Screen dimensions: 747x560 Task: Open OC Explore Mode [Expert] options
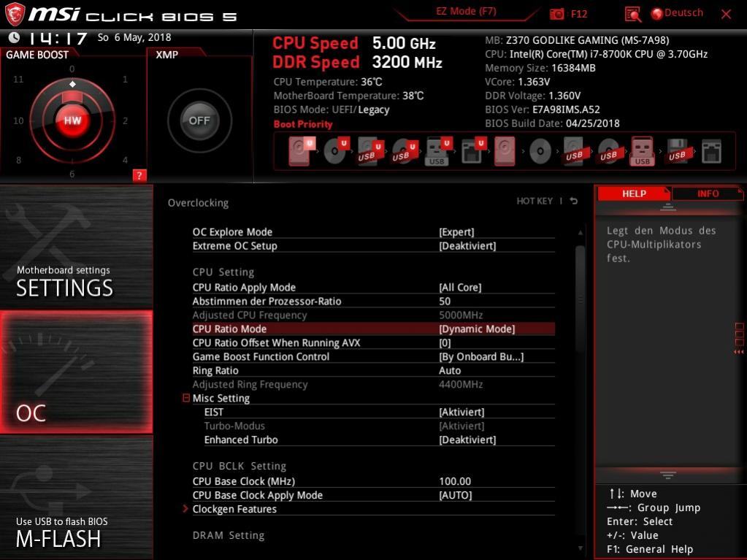(x=456, y=232)
